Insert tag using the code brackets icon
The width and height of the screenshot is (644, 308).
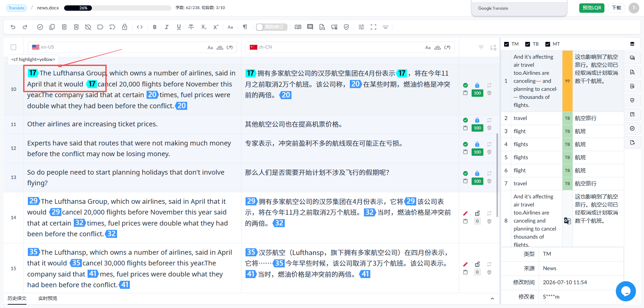140,27
